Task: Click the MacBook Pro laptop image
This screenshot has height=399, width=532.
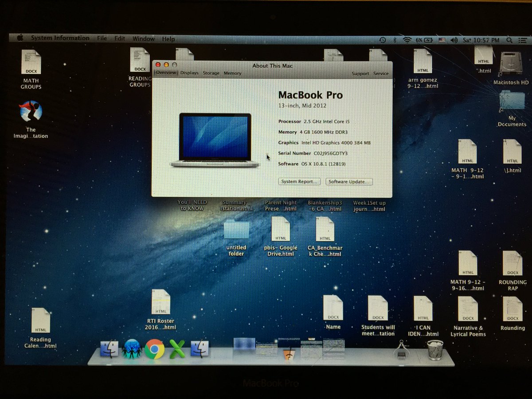Action: tap(215, 140)
